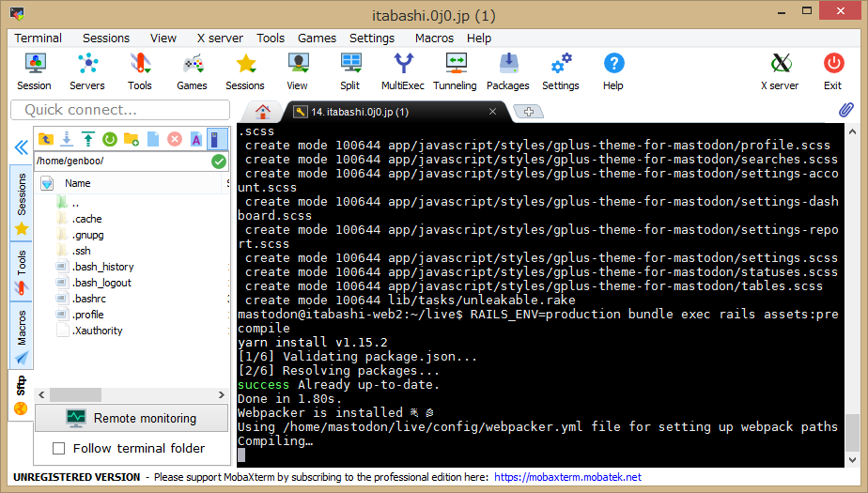
Task: Click the Split terminal icon
Action: point(349,70)
